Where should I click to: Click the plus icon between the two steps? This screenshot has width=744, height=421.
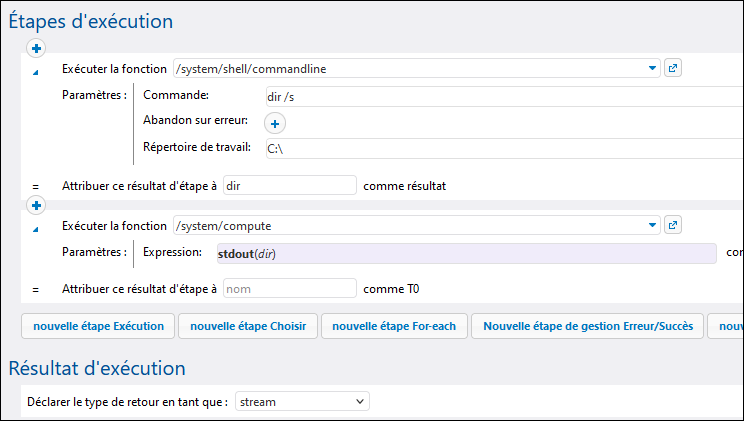pyautogui.click(x=37, y=205)
